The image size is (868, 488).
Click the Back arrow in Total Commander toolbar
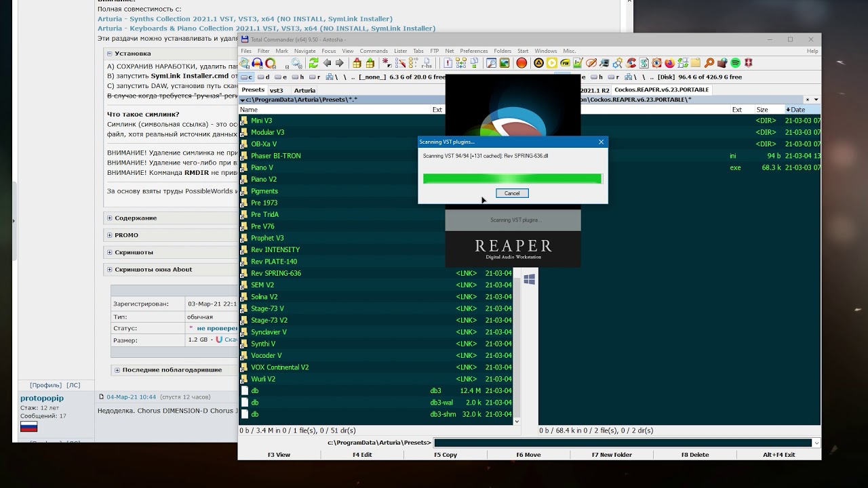click(x=328, y=63)
